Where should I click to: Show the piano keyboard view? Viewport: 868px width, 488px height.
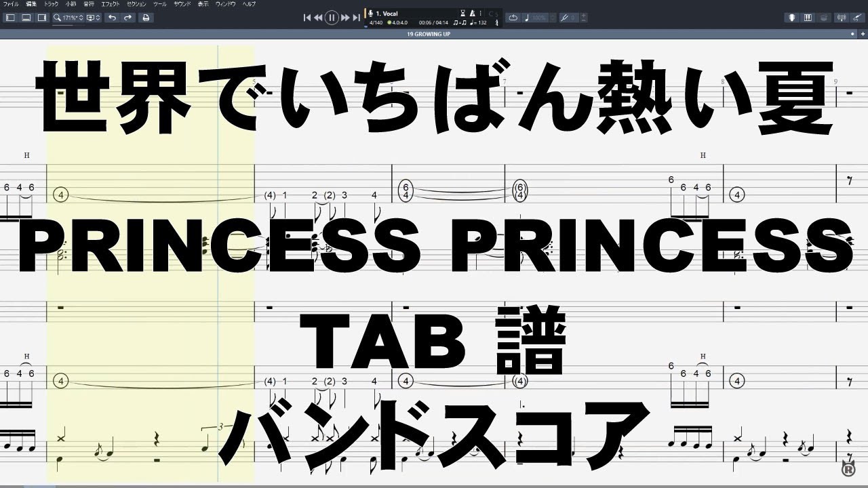click(x=808, y=18)
